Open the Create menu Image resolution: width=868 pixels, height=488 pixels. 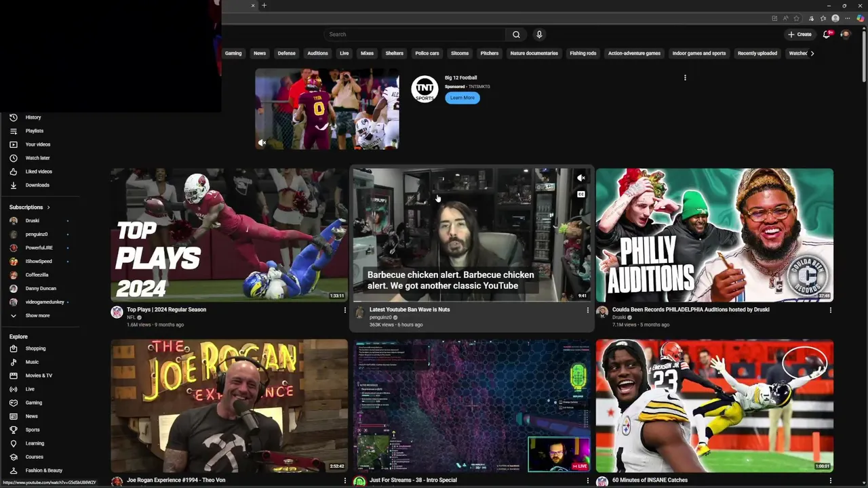pyautogui.click(x=800, y=35)
